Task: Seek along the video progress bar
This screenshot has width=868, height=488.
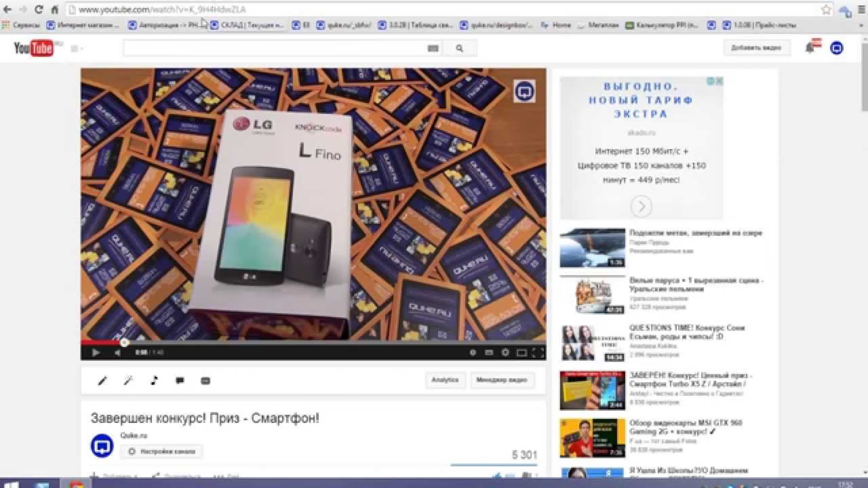Action: click(x=313, y=342)
